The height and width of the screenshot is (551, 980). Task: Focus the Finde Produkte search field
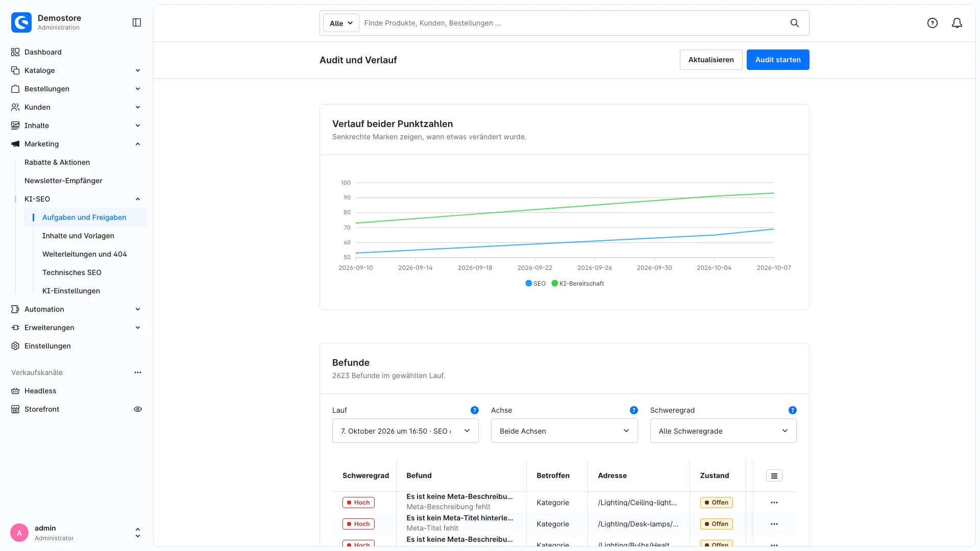[x=572, y=23]
